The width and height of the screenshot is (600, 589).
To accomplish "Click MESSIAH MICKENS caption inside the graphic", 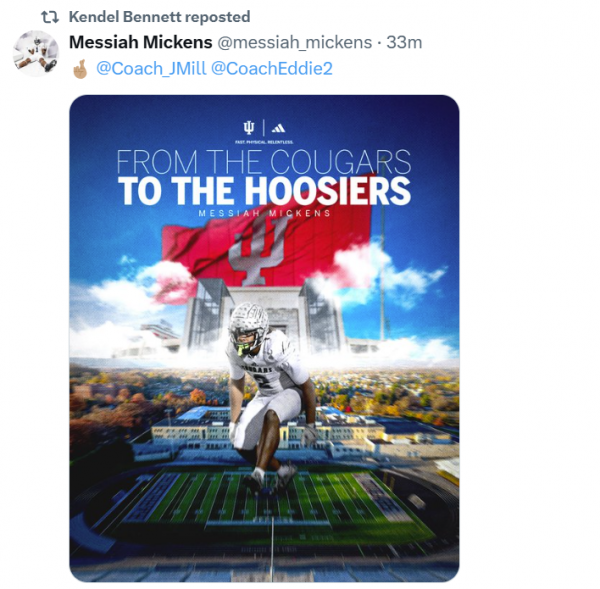I will coord(264,214).
